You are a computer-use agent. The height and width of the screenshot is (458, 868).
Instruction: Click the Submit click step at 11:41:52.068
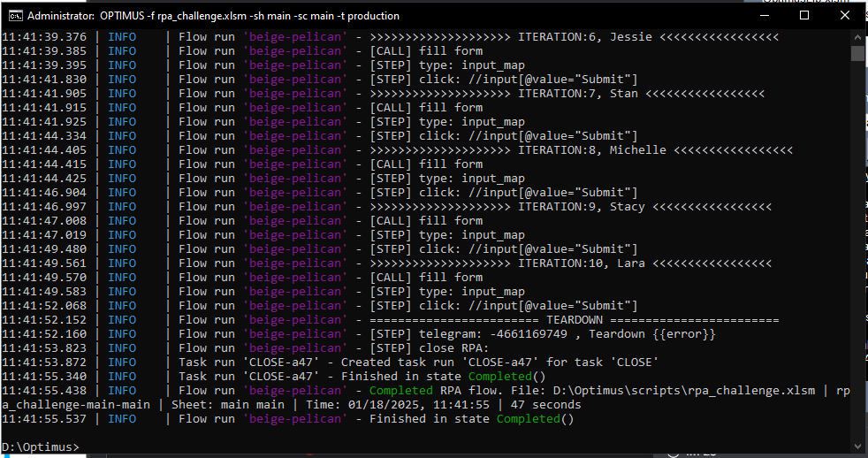504,306
